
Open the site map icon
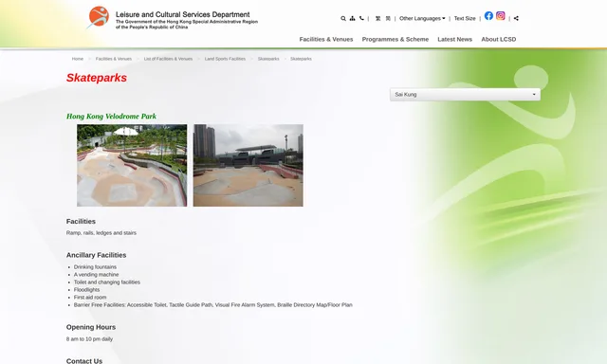pos(352,18)
